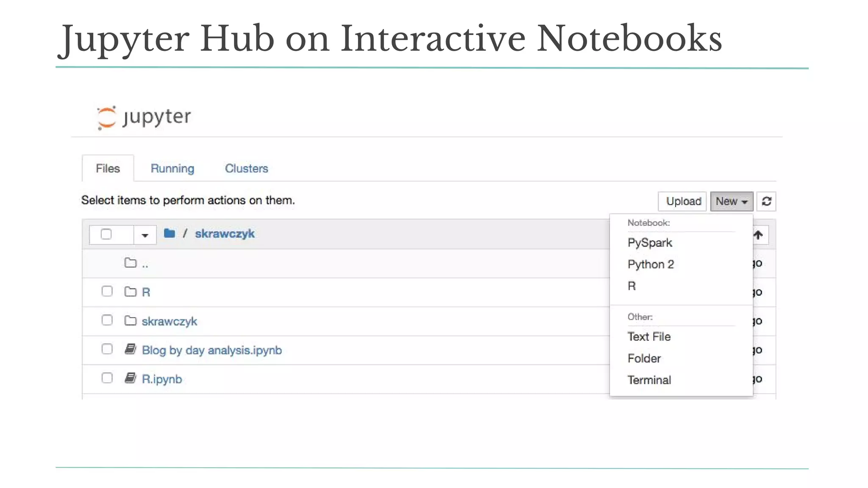
Task: Switch to the Files tab
Action: pos(108,168)
